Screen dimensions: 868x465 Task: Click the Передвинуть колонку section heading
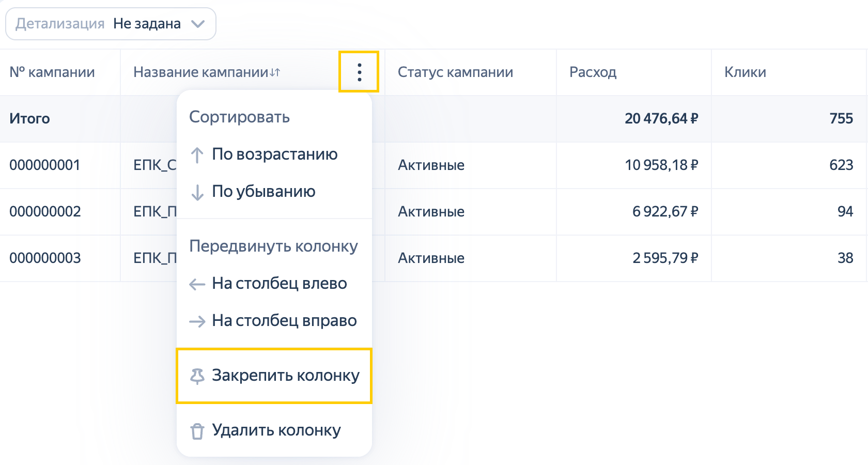[x=273, y=246]
